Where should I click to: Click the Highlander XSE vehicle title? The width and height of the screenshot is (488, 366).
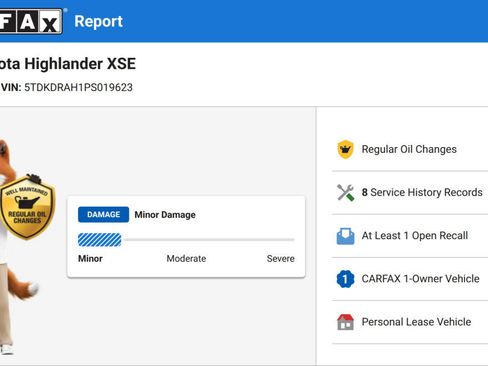coord(68,64)
